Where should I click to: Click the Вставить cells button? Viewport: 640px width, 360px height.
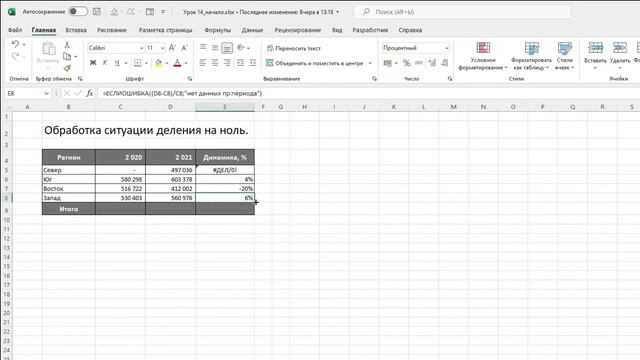[x=595, y=55]
